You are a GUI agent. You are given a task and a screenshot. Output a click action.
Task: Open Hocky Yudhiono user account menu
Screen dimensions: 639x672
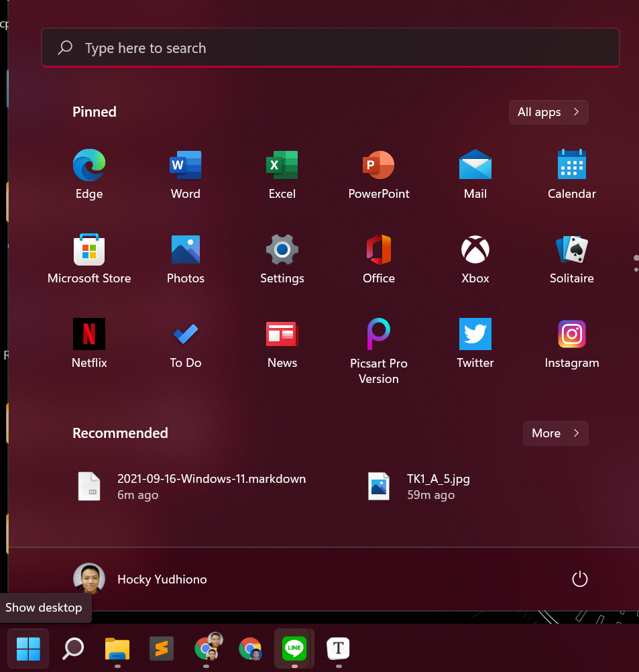click(140, 579)
